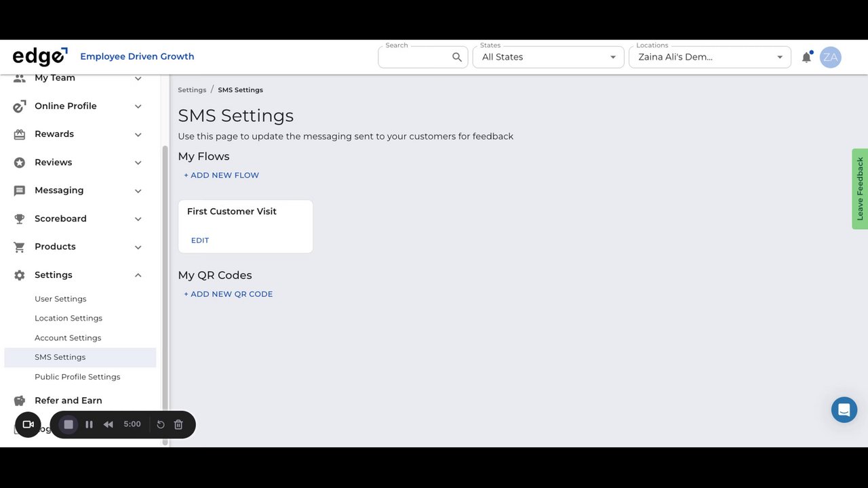This screenshot has width=868, height=488.
Task: Rewind the recording
Action: coord(108,424)
